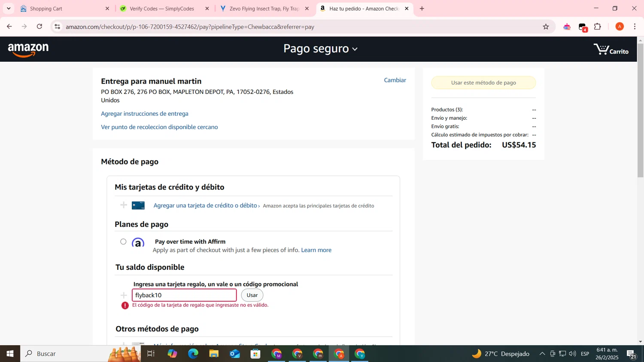The image size is (644, 362).
Task: Open a new browser tab
Action: click(x=422, y=9)
